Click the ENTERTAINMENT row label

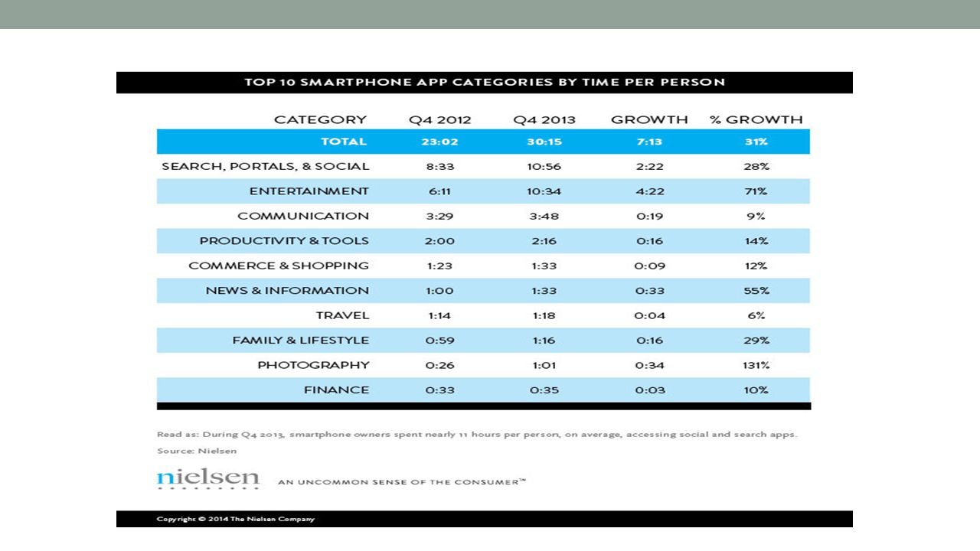tap(309, 191)
